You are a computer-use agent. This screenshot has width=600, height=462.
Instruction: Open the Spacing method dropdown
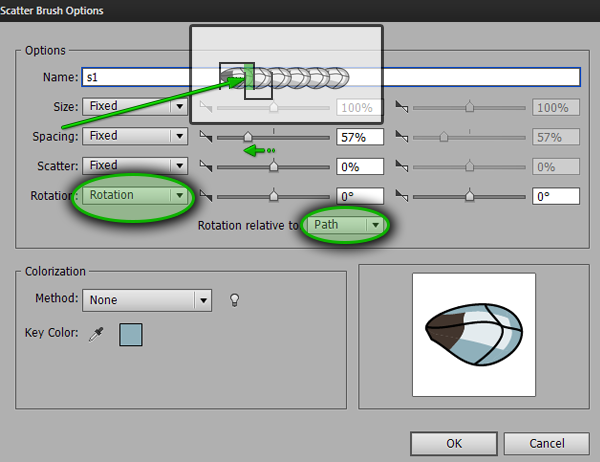click(x=135, y=136)
